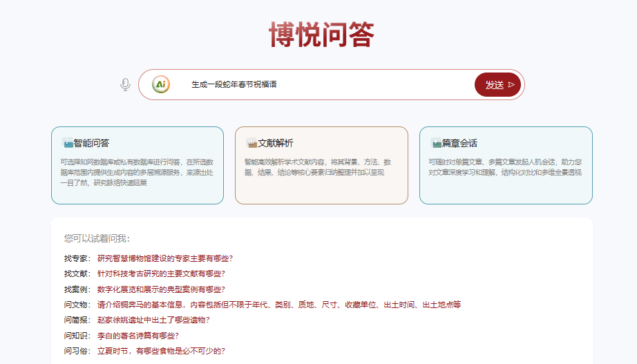Click the 篇章会话 card description text
The height and width of the screenshot is (364, 637).
coord(505,167)
